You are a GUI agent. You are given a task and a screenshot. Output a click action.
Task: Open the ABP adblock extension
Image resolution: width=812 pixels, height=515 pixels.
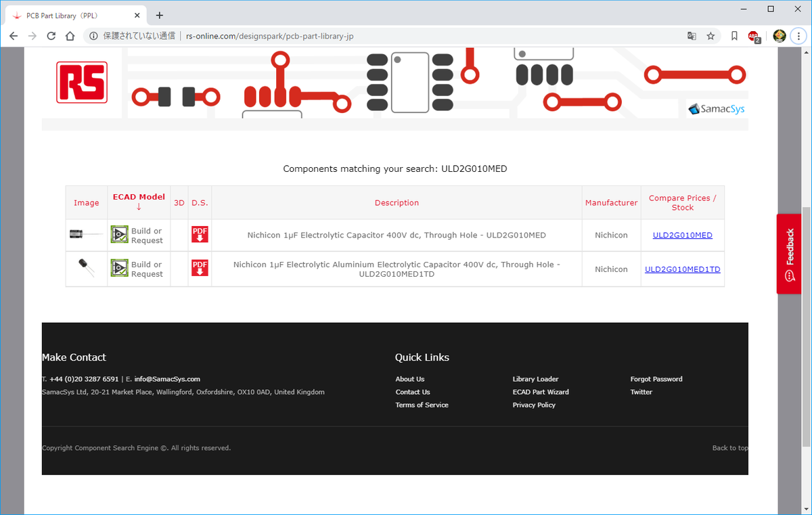click(x=754, y=37)
